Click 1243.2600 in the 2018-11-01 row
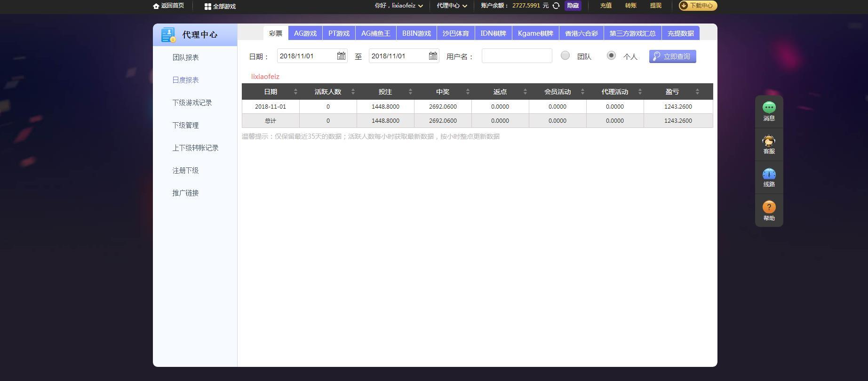The image size is (868, 381). 678,107
